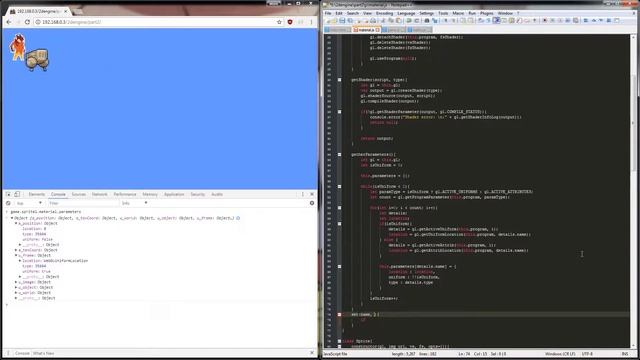The height and width of the screenshot is (360, 640).
Task: Click the Undo icon in Notepad++ toolbar
Action: [x=409, y=20]
